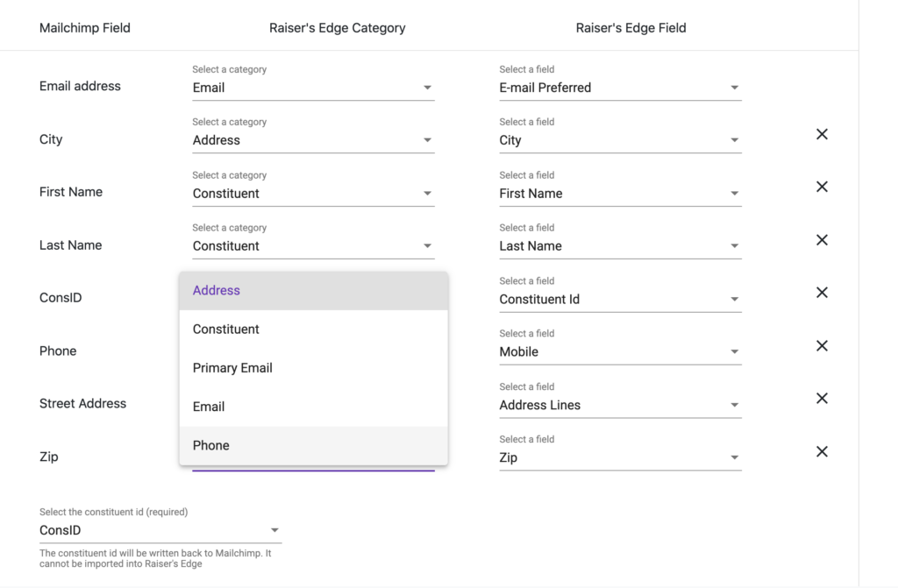Viewport: 898px width, 588px height.
Task: Remove the City field mapping row
Action: coord(822,134)
